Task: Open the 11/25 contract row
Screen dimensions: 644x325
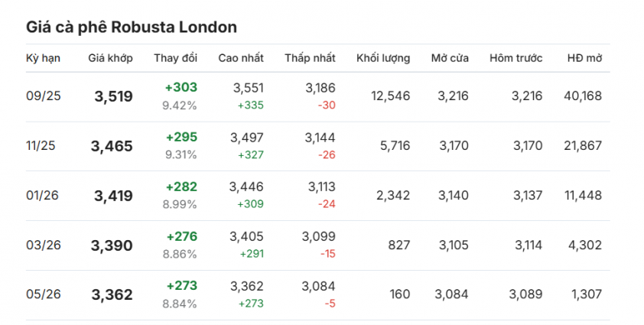Action: 318,146
